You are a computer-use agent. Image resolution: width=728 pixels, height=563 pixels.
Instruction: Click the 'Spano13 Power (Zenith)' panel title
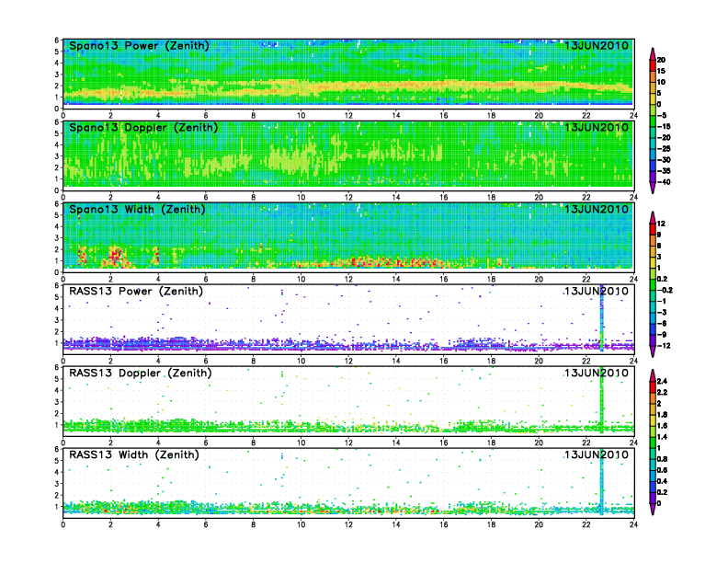(x=139, y=45)
